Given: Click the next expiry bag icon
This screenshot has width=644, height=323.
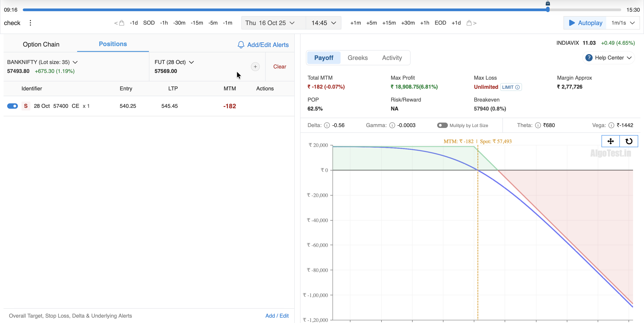Looking at the screenshot, I should click(469, 23).
